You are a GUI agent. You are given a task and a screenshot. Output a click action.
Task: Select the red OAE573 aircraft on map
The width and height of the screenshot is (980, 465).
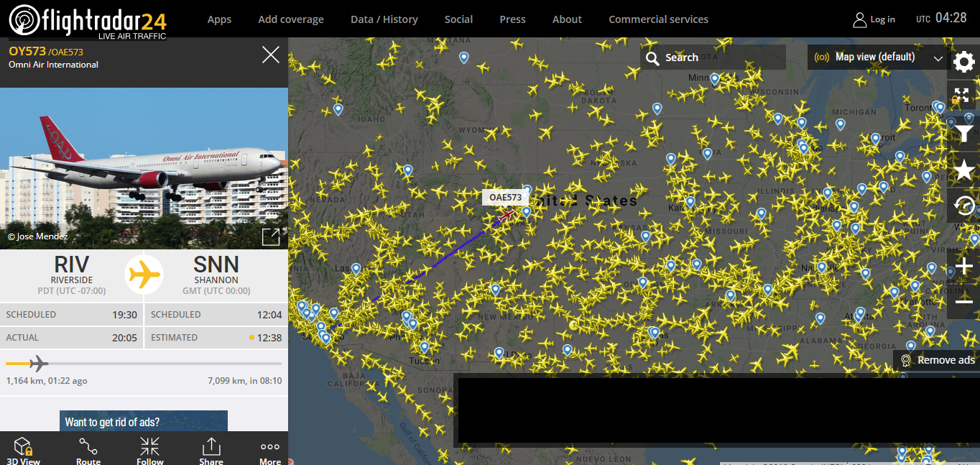click(506, 214)
